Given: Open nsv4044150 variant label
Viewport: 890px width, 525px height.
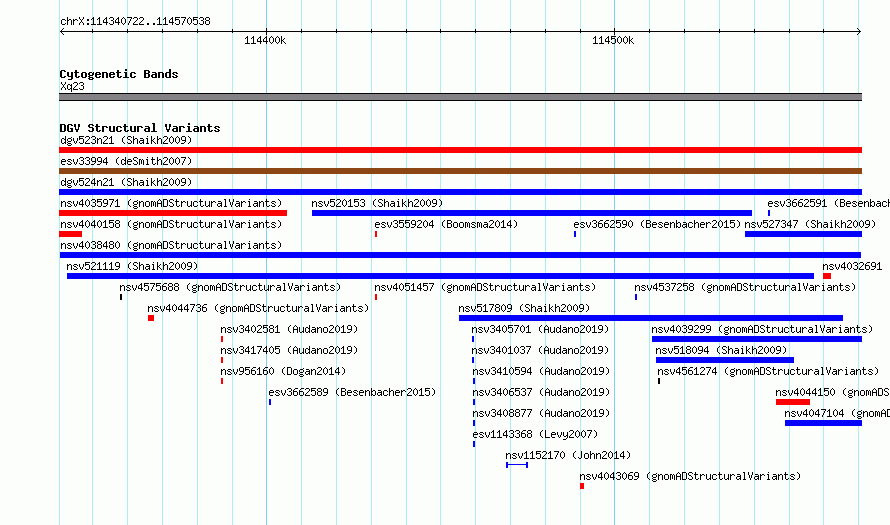Looking at the screenshot, I should [x=832, y=392].
